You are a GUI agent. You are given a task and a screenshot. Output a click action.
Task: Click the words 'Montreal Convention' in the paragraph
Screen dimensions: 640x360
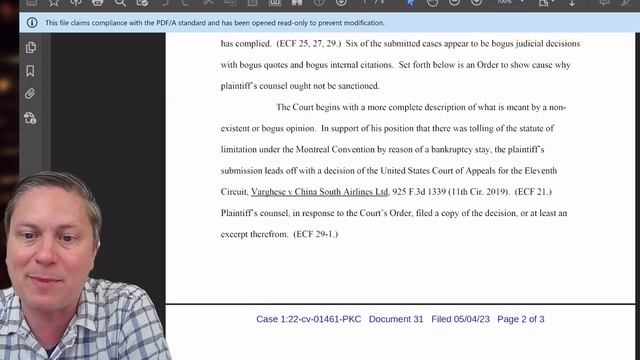335,149
